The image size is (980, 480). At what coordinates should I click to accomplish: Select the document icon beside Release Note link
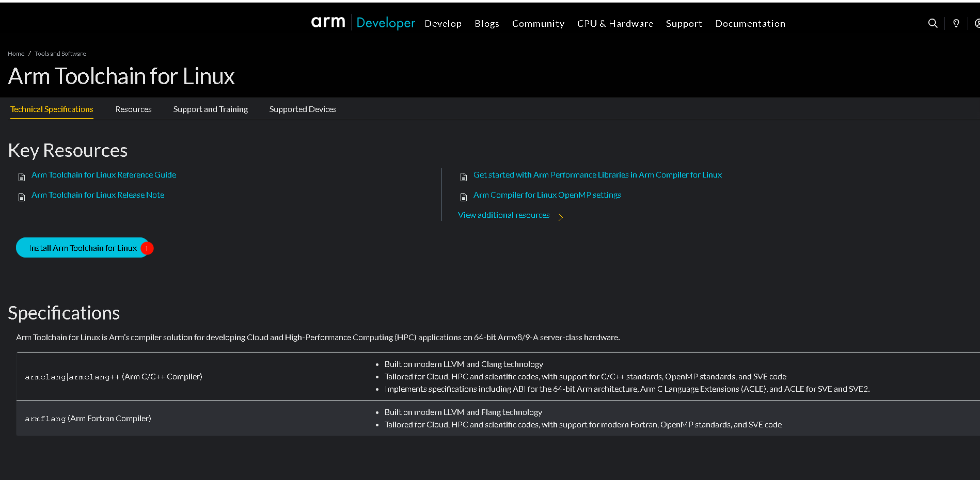click(21, 196)
